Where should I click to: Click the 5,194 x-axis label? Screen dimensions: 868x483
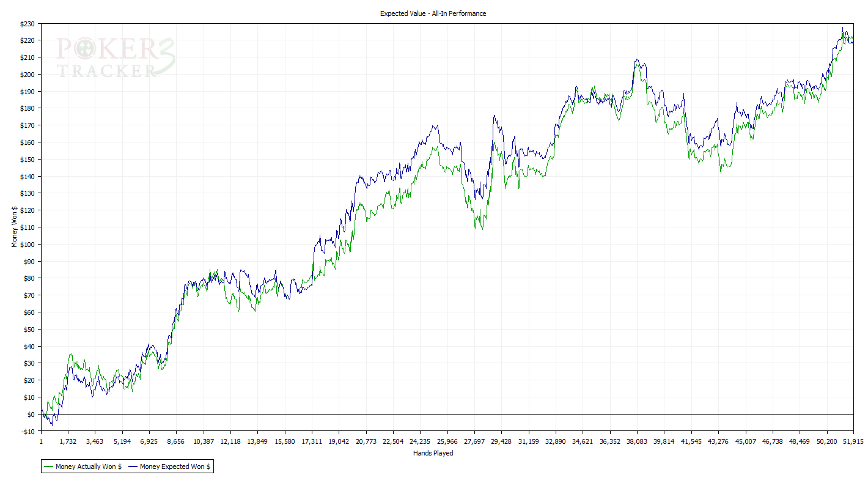click(x=122, y=441)
